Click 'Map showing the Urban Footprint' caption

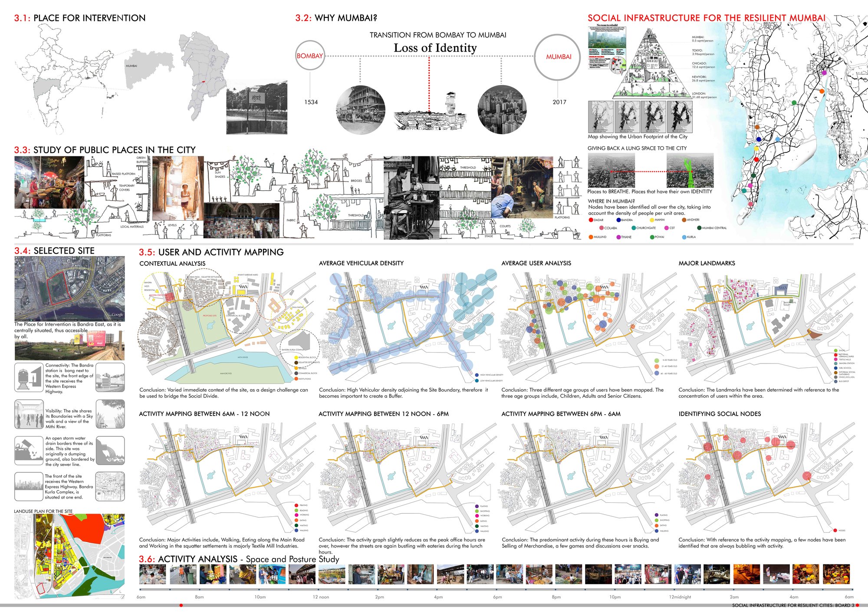pyautogui.click(x=638, y=137)
